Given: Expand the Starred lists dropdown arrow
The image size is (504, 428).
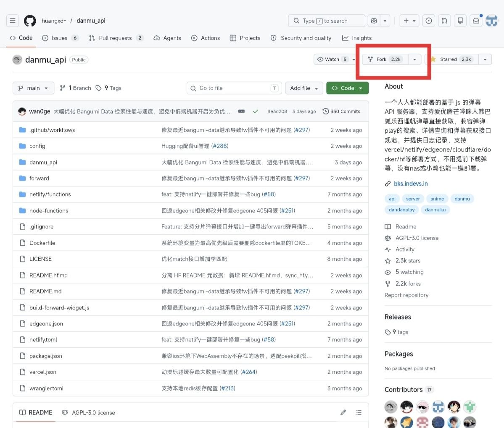Looking at the screenshot, I should pos(485,59).
